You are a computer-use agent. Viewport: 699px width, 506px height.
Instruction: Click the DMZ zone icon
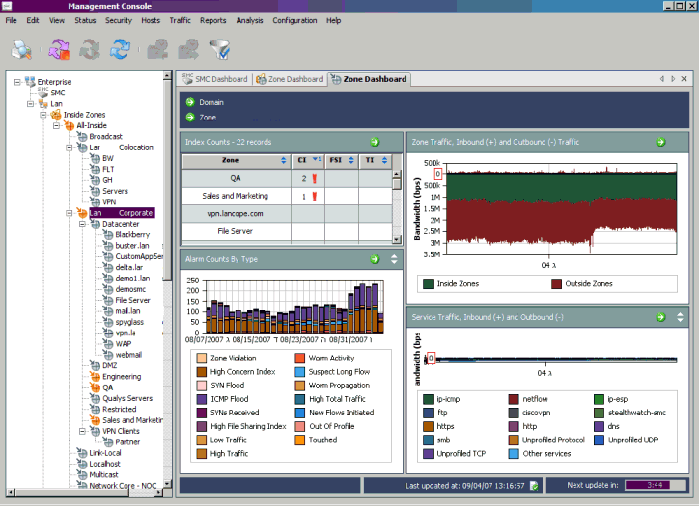click(x=95, y=365)
